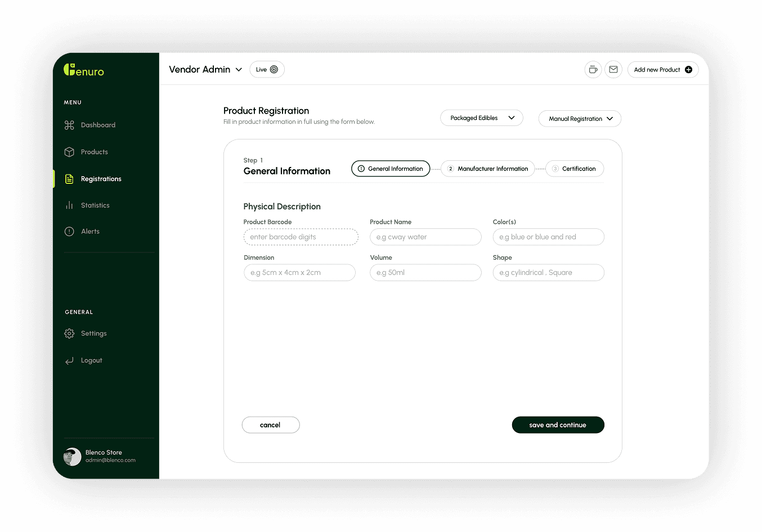762x532 pixels.
Task: Switch to the General Information tab
Action: (x=391, y=168)
